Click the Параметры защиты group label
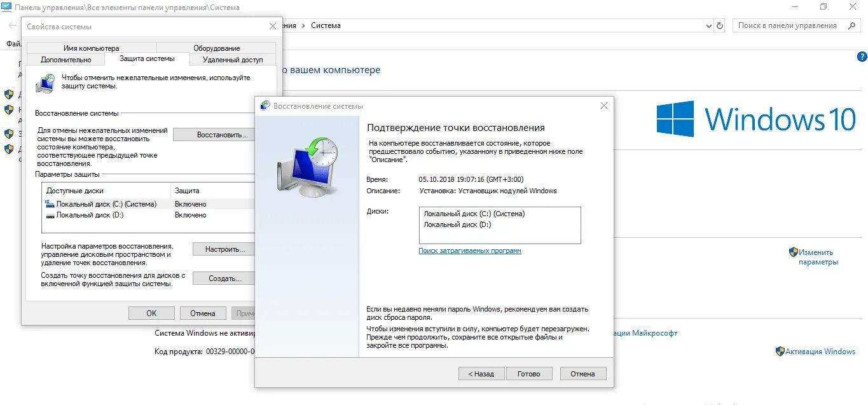 coord(67,174)
